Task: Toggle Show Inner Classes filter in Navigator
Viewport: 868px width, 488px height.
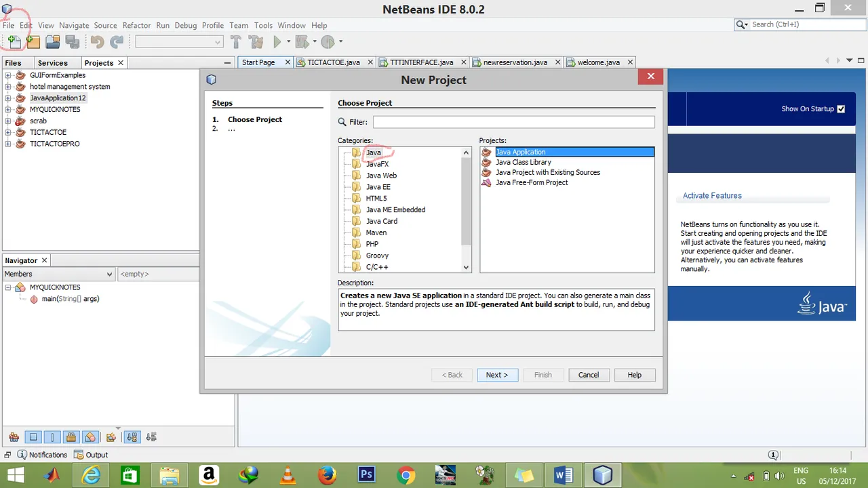Action: [x=91, y=437]
